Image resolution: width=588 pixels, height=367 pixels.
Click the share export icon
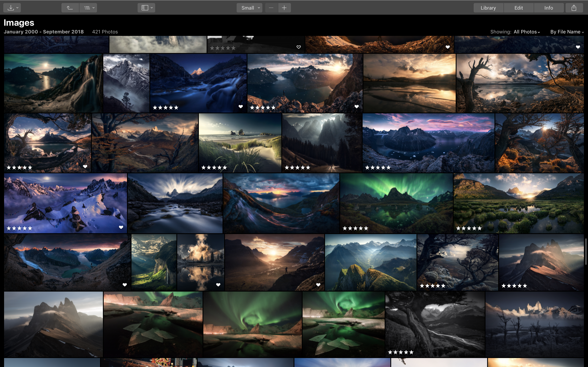pyautogui.click(x=574, y=8)
